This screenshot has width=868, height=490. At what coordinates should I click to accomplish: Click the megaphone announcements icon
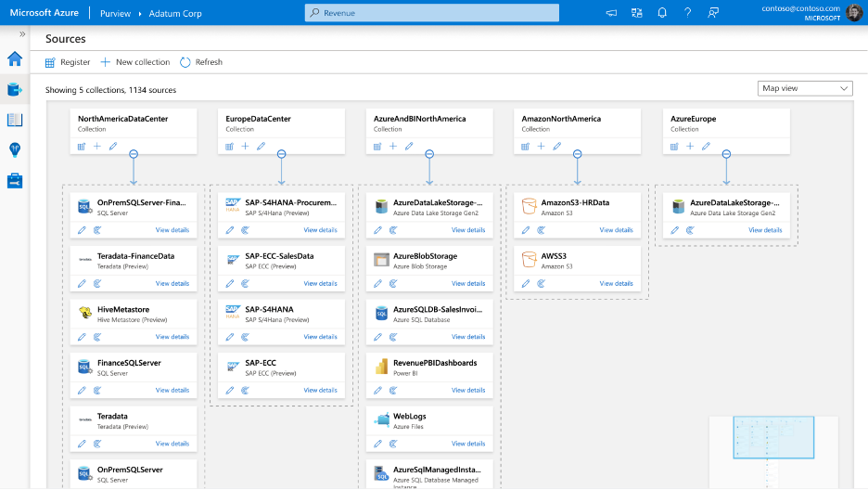tap(611, 13)
